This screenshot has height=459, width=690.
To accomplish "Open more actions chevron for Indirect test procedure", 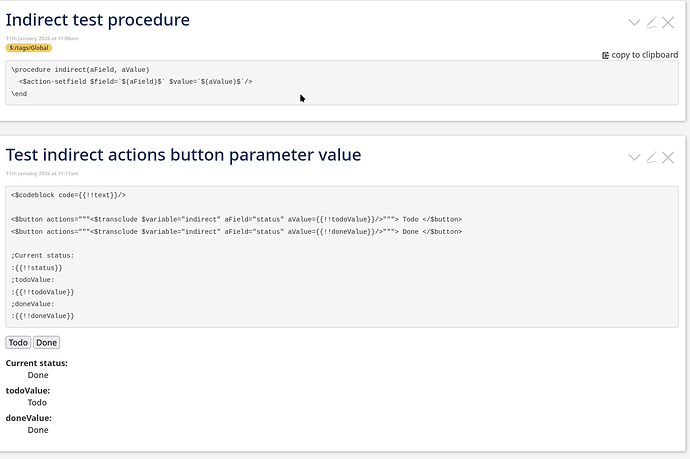I will 634,22.
